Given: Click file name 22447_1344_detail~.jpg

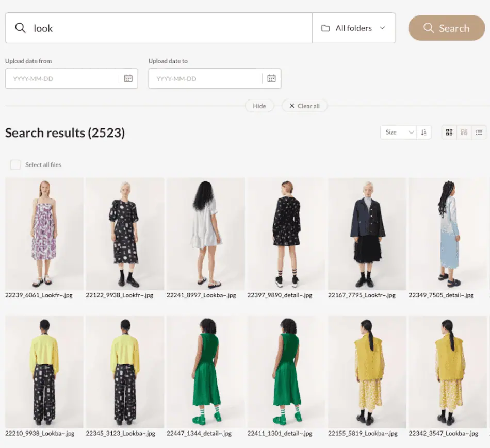Looking at the screenshot, I should 199,434.
